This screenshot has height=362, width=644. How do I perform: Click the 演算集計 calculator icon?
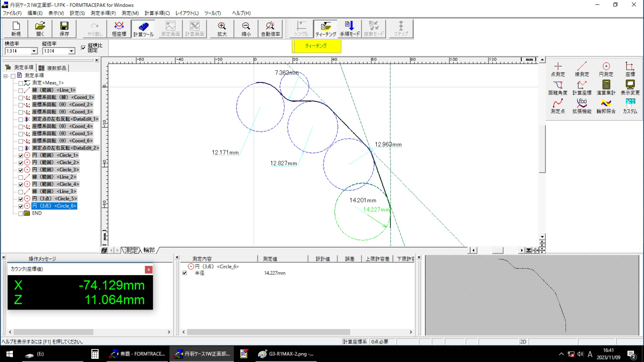click(606, 88)
